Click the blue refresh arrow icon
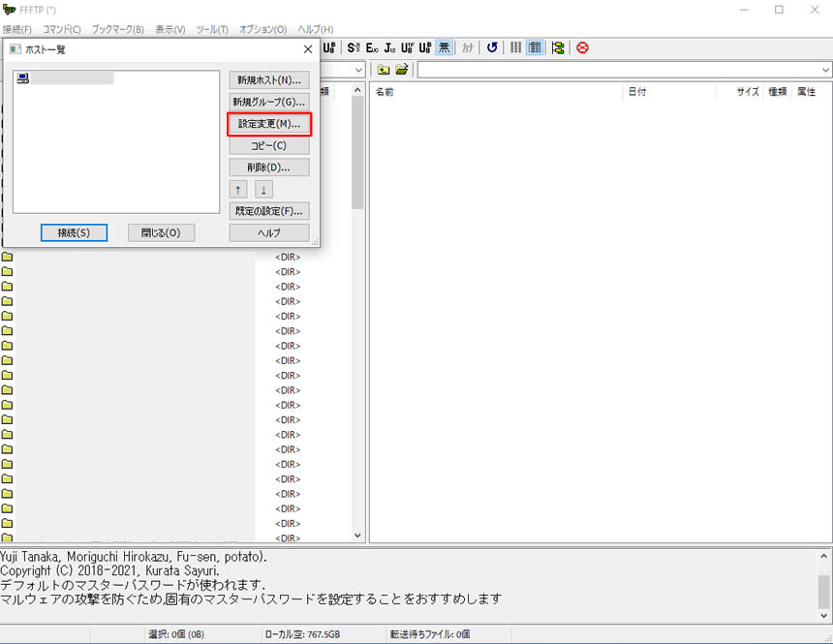The width and height of the screenshot is (833, 644). click(492, 47)
